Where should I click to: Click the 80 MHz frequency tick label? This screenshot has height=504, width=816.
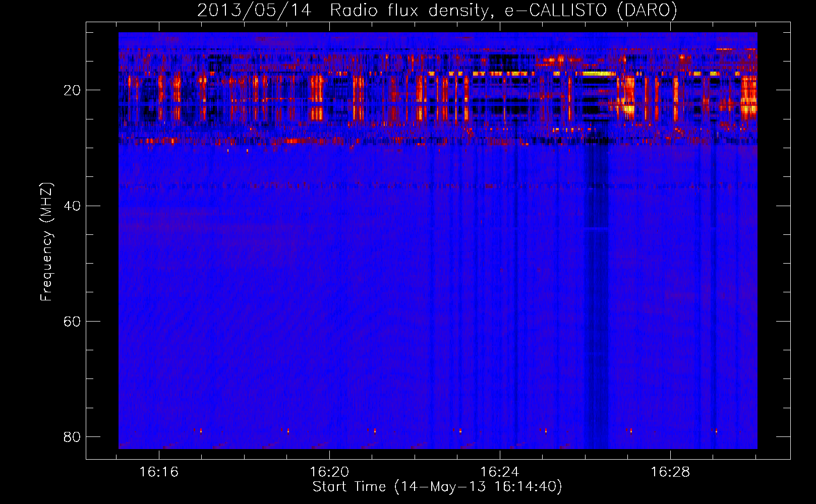click(x=72, y=437)
